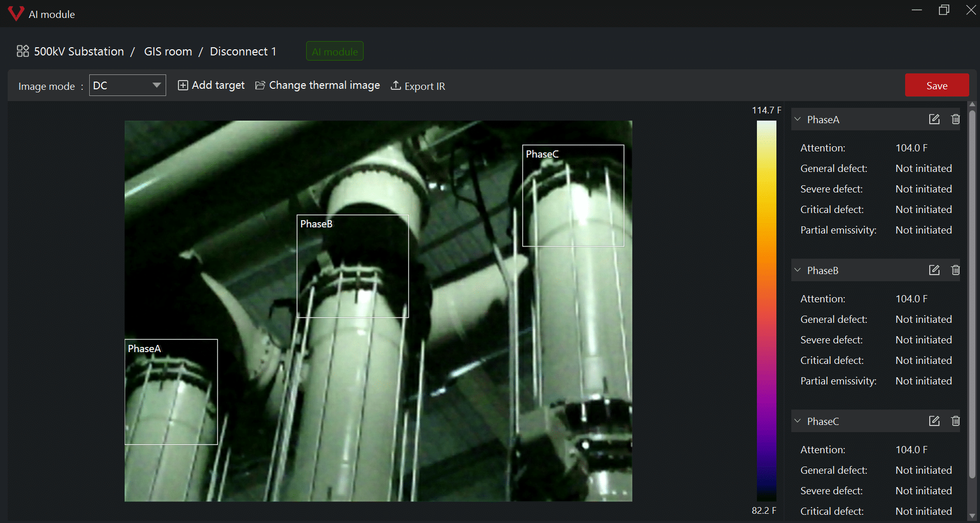Click PhaseB Critical defect Not initiated
Screen dimensions: 980x523
(x=924, y=360)
